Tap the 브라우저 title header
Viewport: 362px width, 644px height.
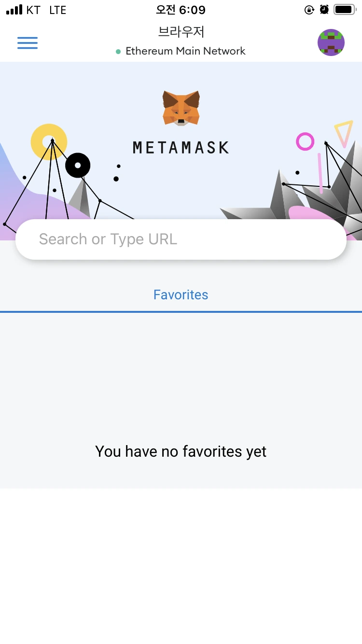[x=181, y=32]
